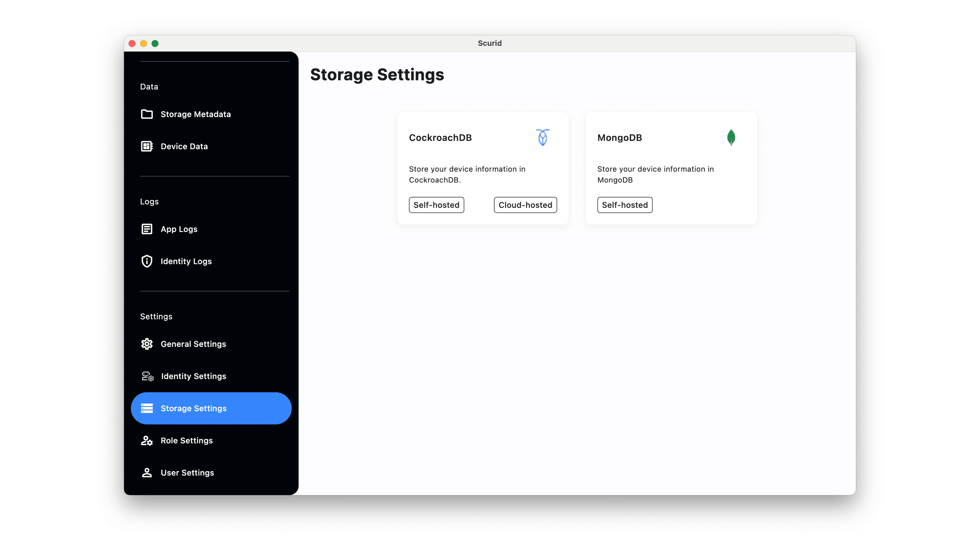Viewport: 980px width, 551px height.
Task: Click the Storage Settings stack icon
Action: [x=147, y=408]
